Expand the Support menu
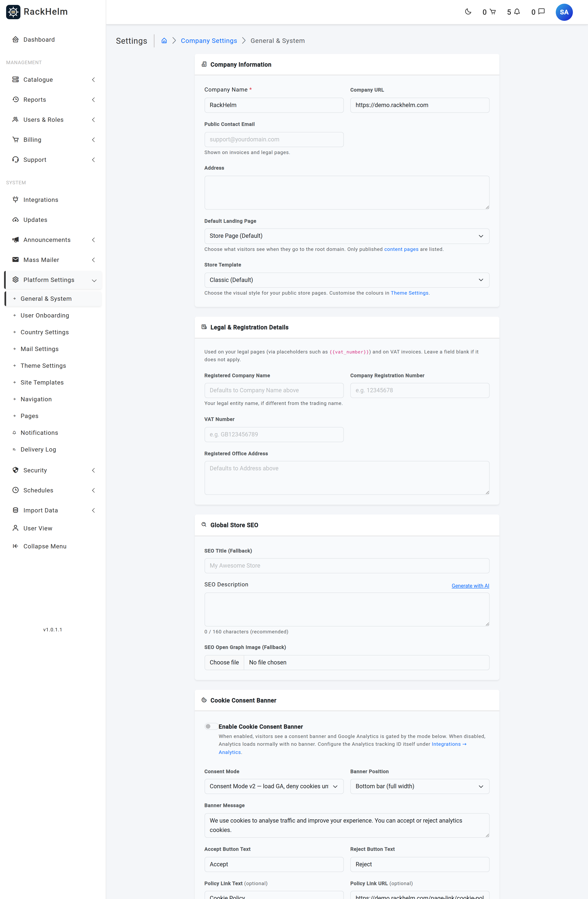The image size is (588, 899). tap(53, 160)
